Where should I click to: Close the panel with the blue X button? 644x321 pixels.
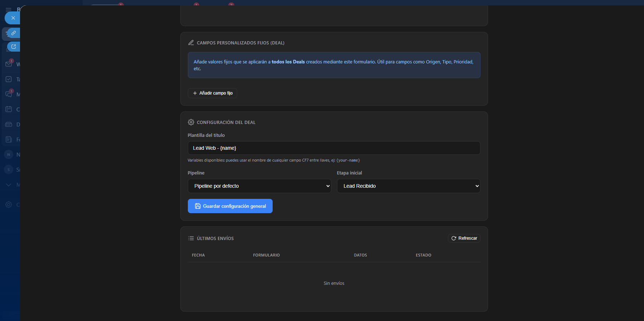pyautogui.click(x=13, y=18)
